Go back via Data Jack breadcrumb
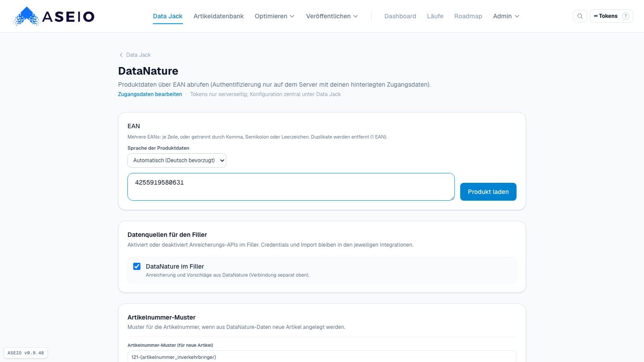The image size is (644, 362). (x=138, y=55)
